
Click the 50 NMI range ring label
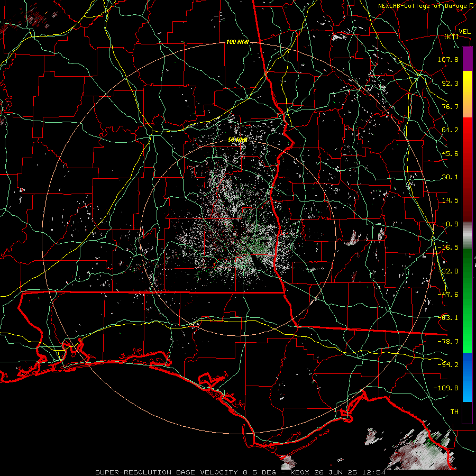237,140
